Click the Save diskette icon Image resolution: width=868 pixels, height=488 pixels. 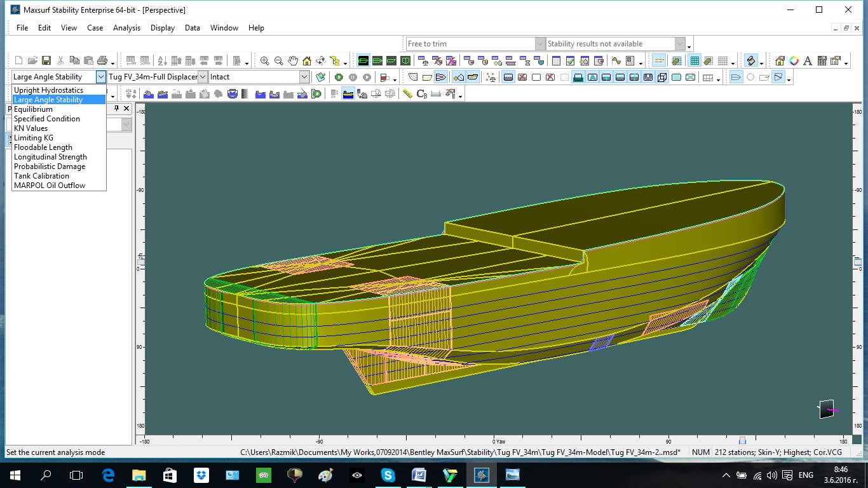pyautogui.click(x=46, y=61)
